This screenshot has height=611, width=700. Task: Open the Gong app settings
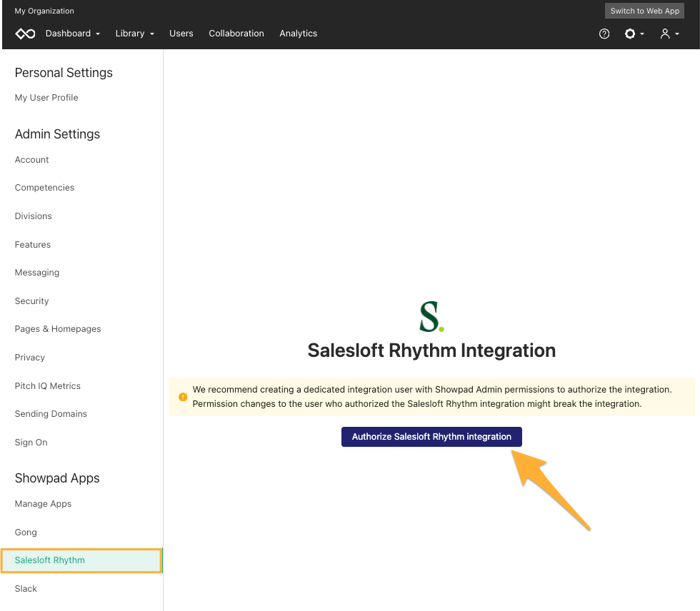point(26,532)
